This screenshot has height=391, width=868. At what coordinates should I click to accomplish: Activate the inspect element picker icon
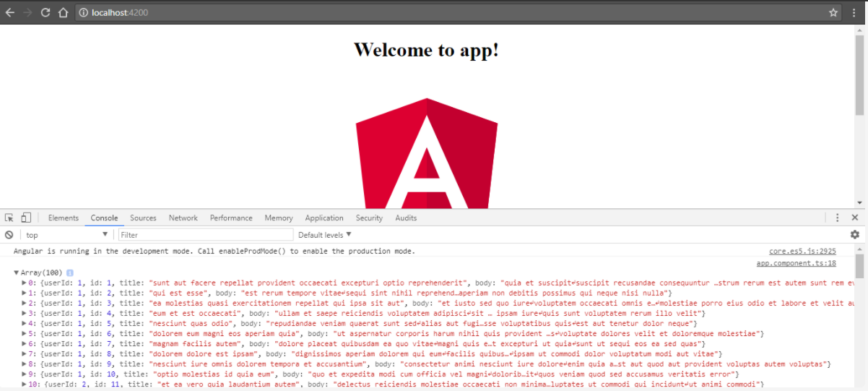[x=9, y=218]
